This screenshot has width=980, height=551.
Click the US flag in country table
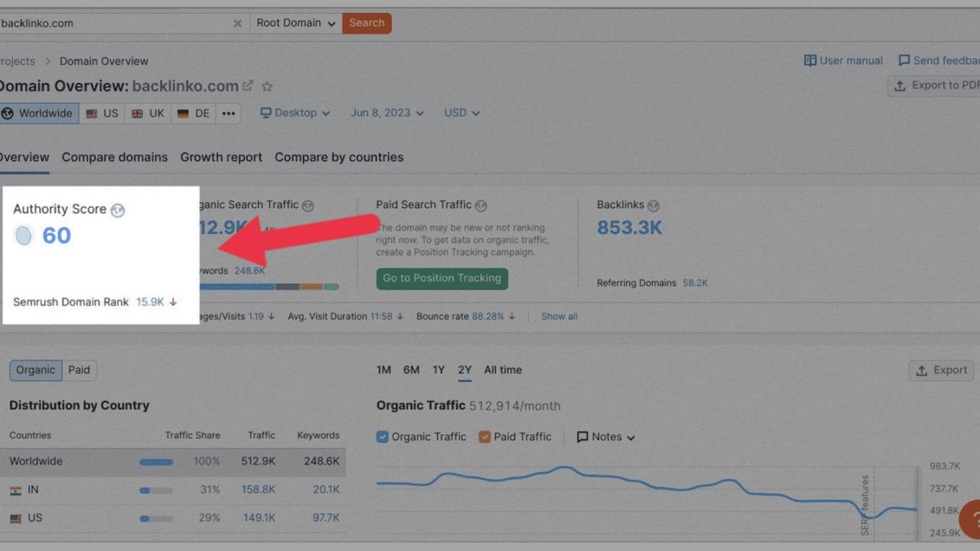(x=15, y=519)
